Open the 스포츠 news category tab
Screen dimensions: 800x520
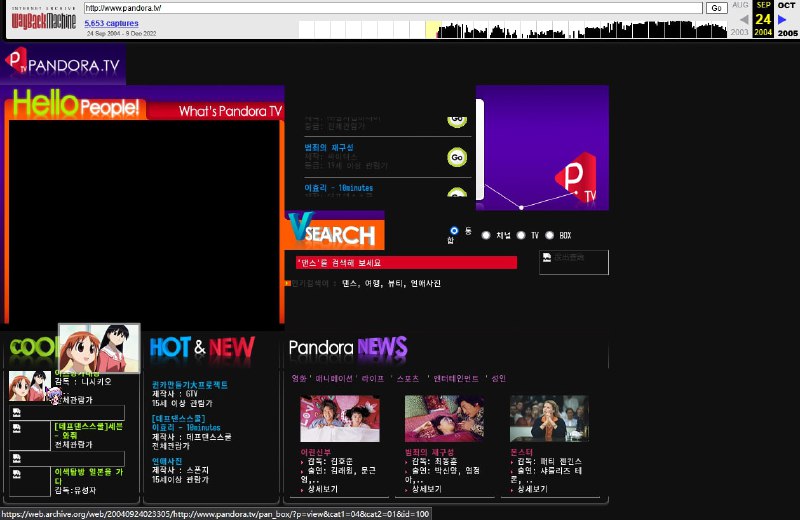[x=408, y=379]
